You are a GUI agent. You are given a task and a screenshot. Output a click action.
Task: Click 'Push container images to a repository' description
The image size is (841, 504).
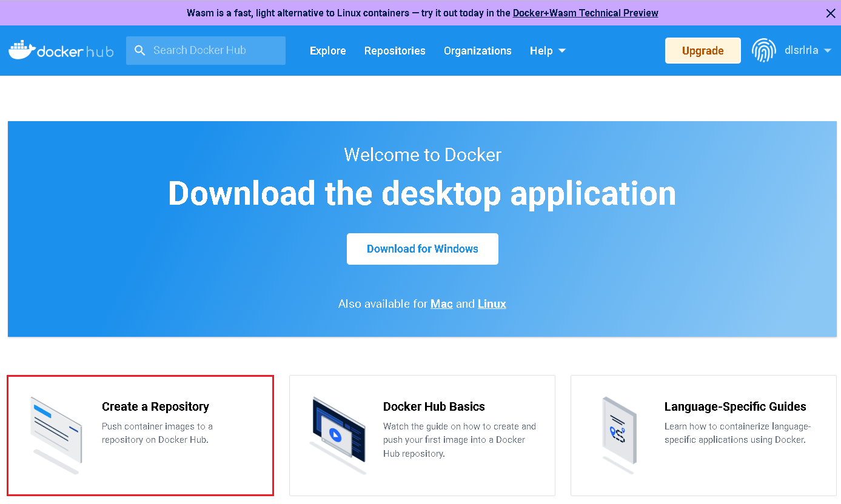157,433
